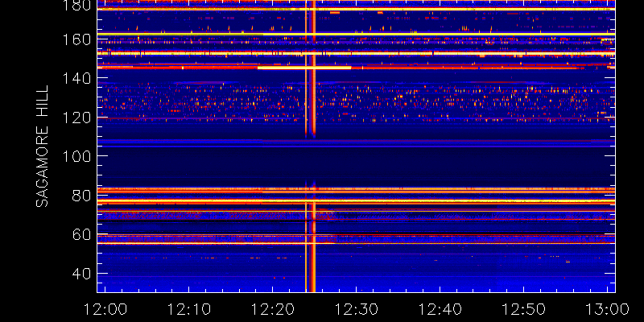Click the 13:00 time axis label
This screenshot has width=644, height=322.
pyautogui.click(x=607, y=308)
